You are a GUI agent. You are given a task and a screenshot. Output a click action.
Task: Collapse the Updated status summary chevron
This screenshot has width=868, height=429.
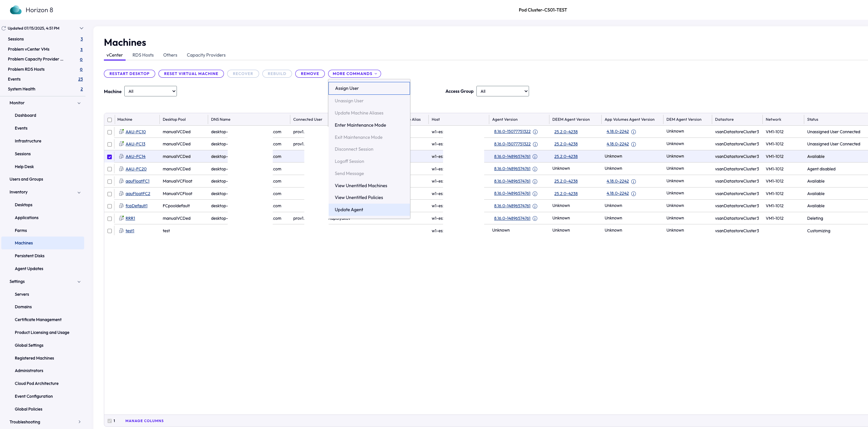[x=81, y=28]
